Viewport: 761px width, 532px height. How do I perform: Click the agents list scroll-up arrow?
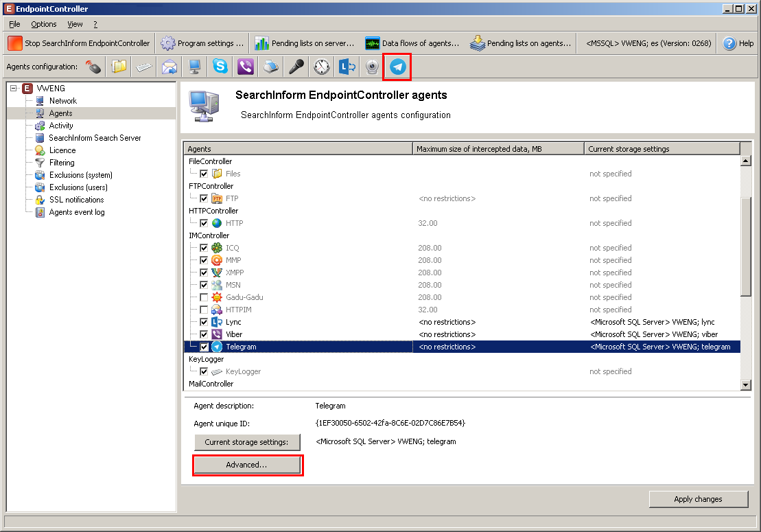coord(746,161)
